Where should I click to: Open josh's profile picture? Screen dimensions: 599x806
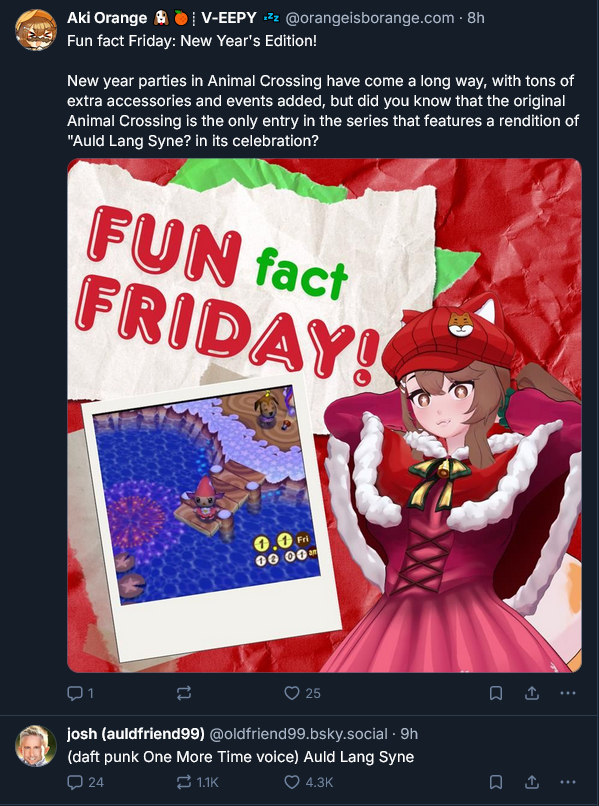tap(35, 746)
